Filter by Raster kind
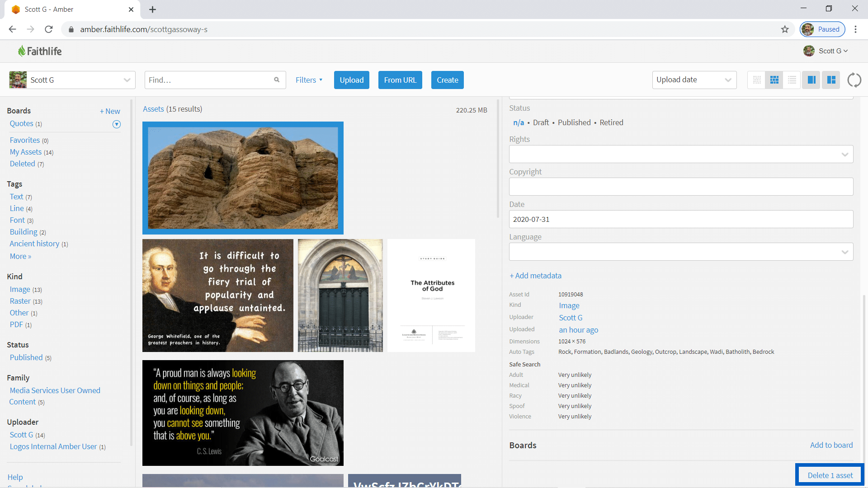Screen dimensions: 868x488 pos(20,301)
